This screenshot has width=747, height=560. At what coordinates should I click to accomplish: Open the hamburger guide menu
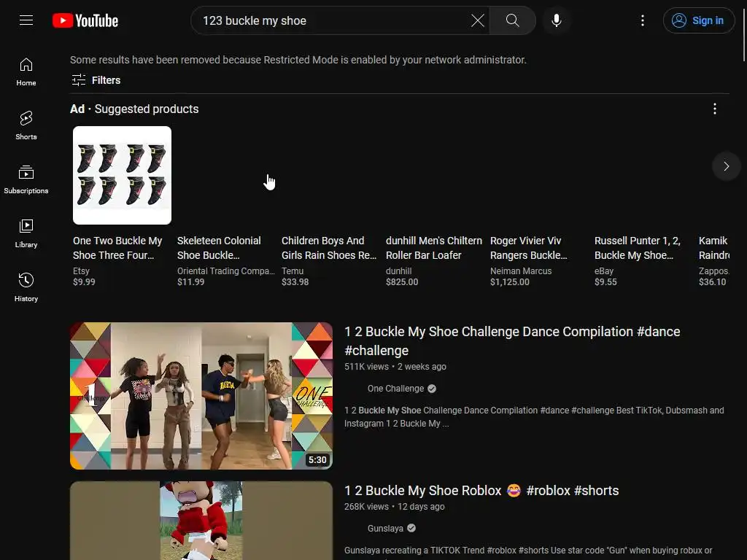click(26, 20)
